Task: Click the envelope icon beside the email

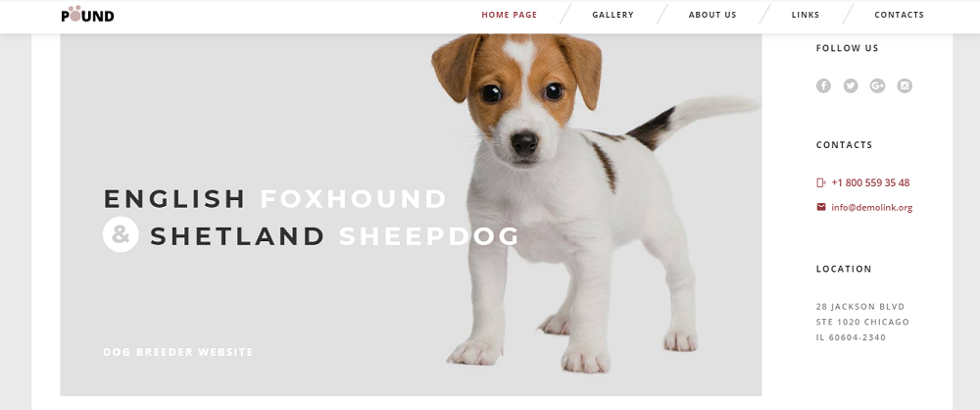Action: pyautogui.click(x=821, y=207)
